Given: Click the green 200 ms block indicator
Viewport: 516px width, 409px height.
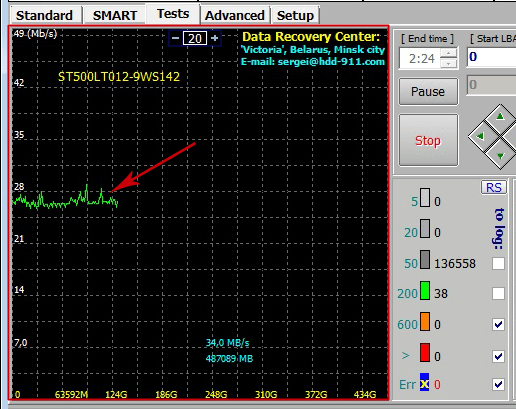Looking at the screenshot, I should pyautogui.click(x=425, y=291).
